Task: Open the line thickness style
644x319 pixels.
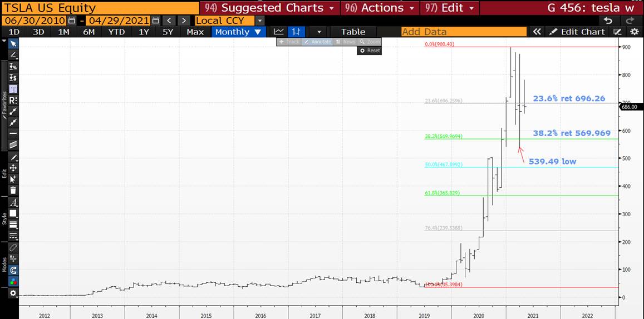Action: 13,225
